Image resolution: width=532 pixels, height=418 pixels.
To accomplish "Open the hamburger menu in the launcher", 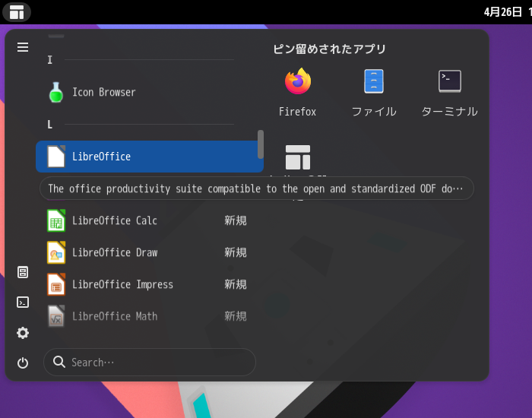I will [23, 47].
